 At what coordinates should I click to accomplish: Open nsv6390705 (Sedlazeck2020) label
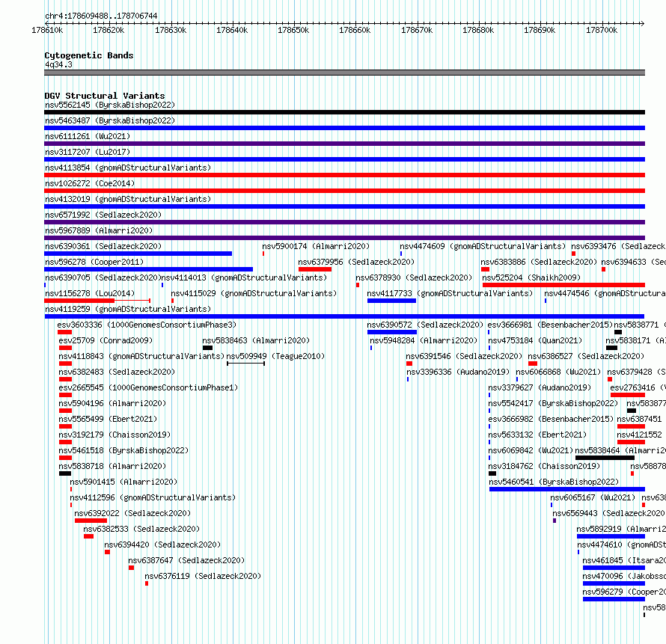[103, 277]
